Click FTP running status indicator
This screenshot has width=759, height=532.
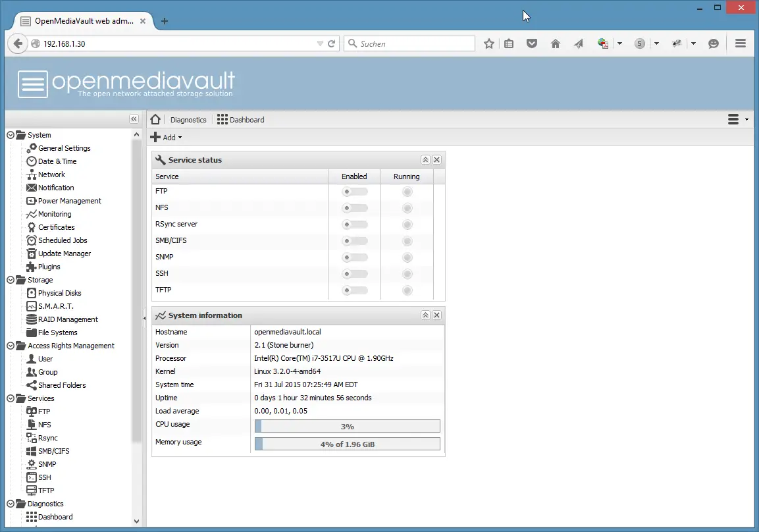407,192
